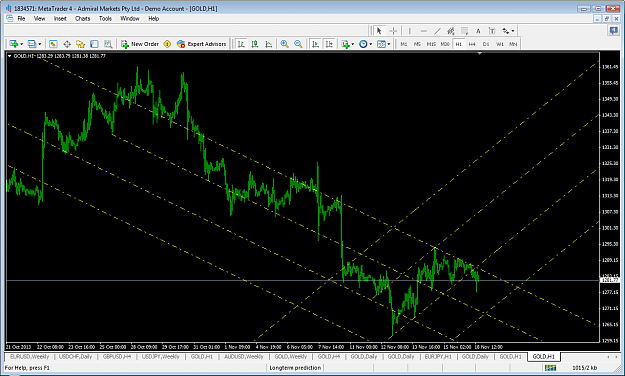Click the 1281.77 current price label

(610, 280)
